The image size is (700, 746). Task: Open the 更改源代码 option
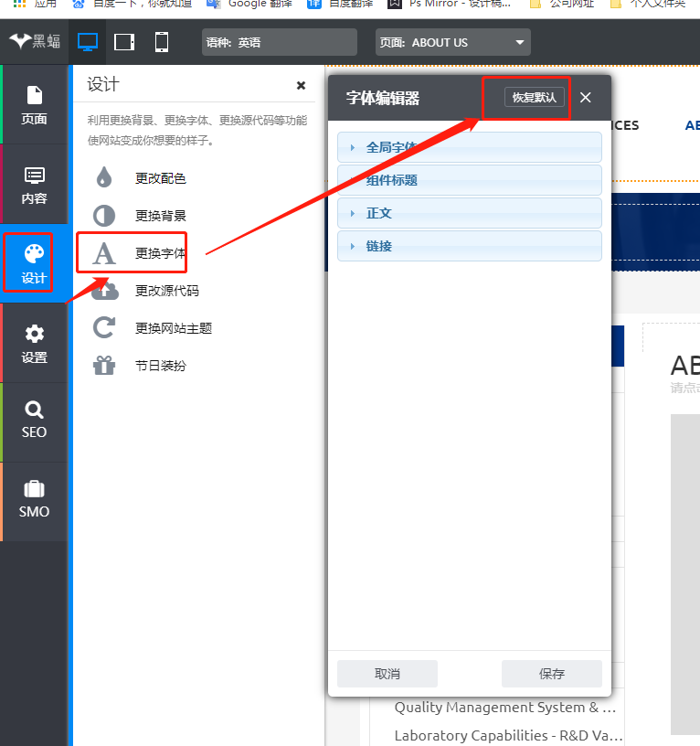point(166,291)
